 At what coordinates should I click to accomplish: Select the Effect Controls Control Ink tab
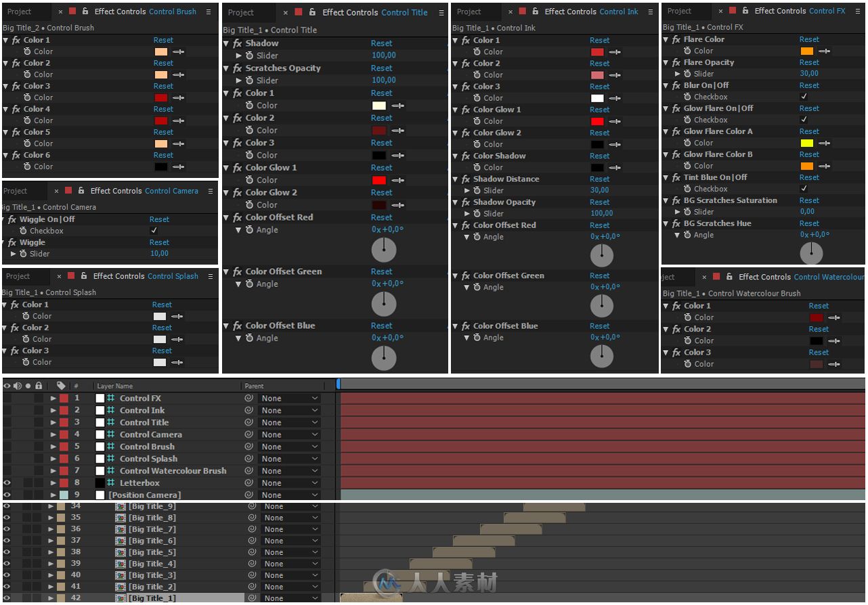[x=592, y=12]
